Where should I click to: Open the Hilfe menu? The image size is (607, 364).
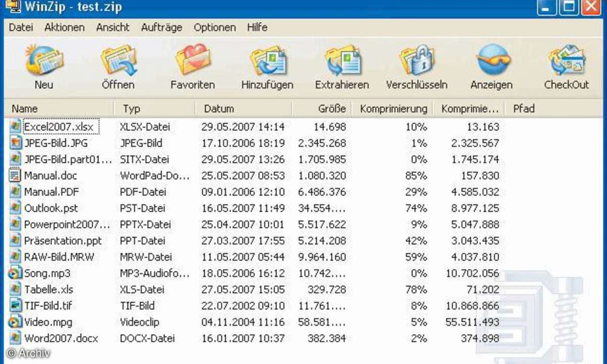(x=257, y=27)
